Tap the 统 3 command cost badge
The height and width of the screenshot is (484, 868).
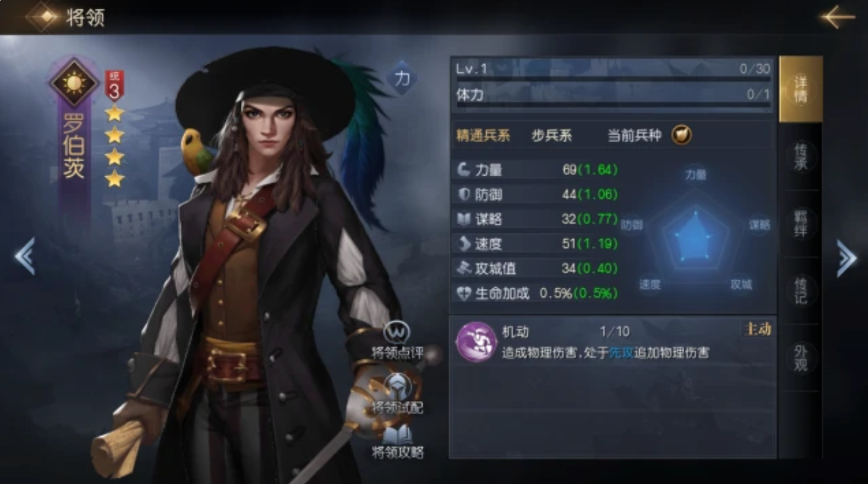click(114, 86)
